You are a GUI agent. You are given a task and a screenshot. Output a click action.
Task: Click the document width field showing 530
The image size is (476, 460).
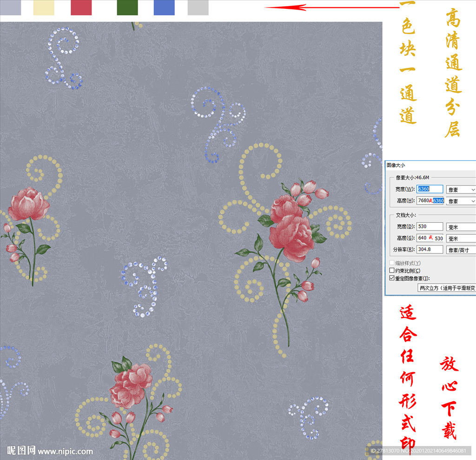pos(430,227)
